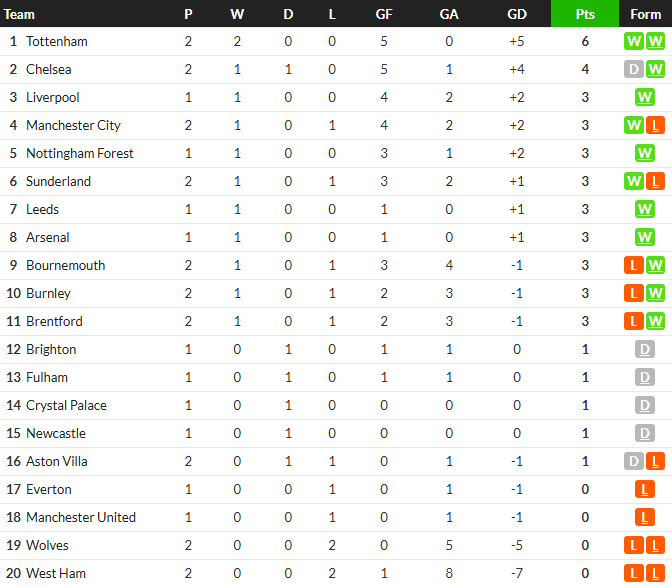Select the West Ham team name

[55, 573]
